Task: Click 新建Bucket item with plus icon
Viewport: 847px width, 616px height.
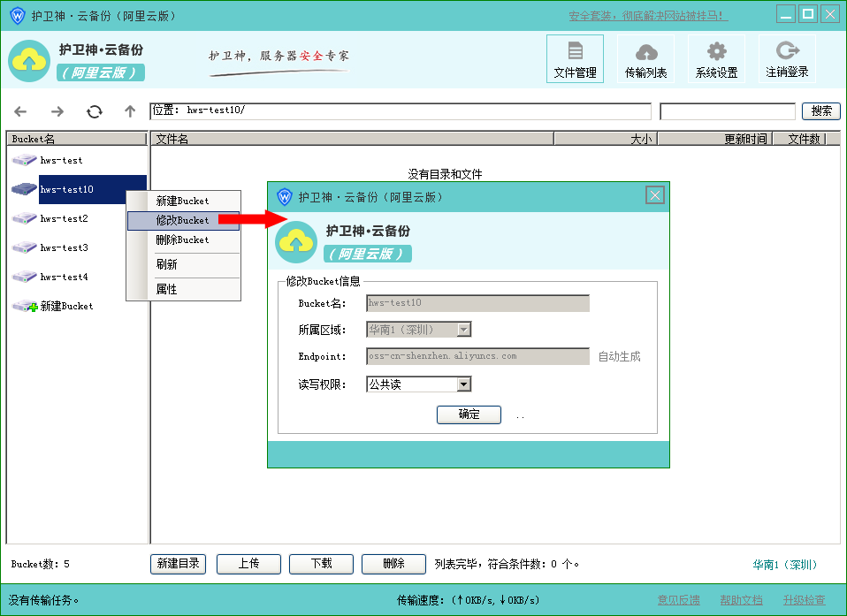Action: (65, 306)
